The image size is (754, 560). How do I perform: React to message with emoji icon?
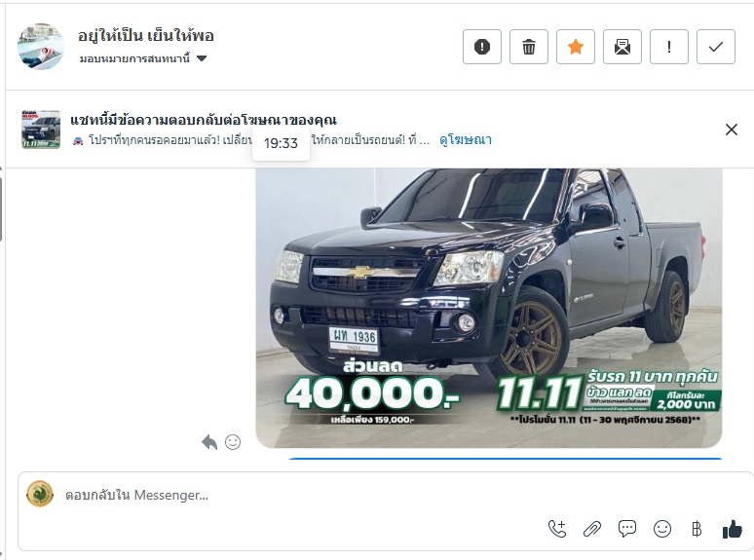pos(233,442)
